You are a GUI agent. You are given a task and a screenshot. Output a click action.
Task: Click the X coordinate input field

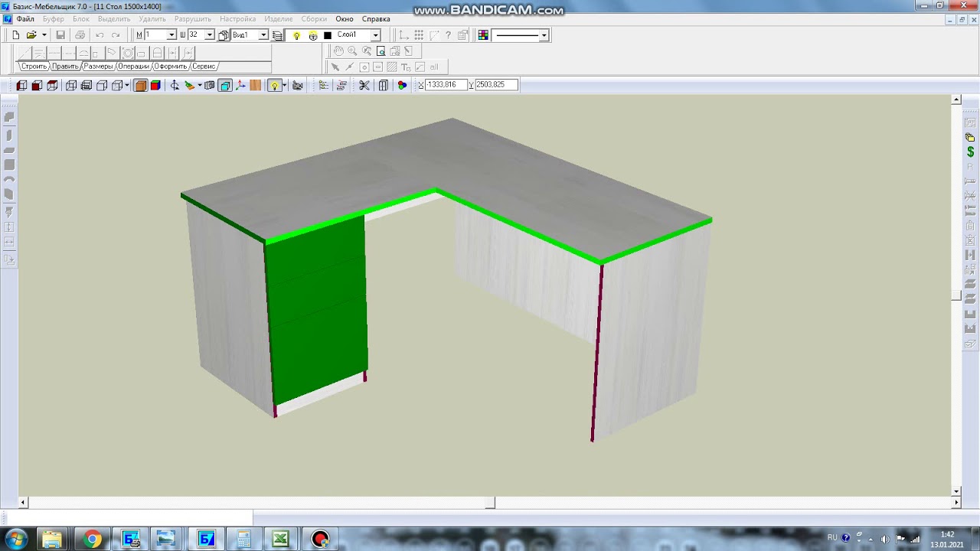[x=446, y=85]
